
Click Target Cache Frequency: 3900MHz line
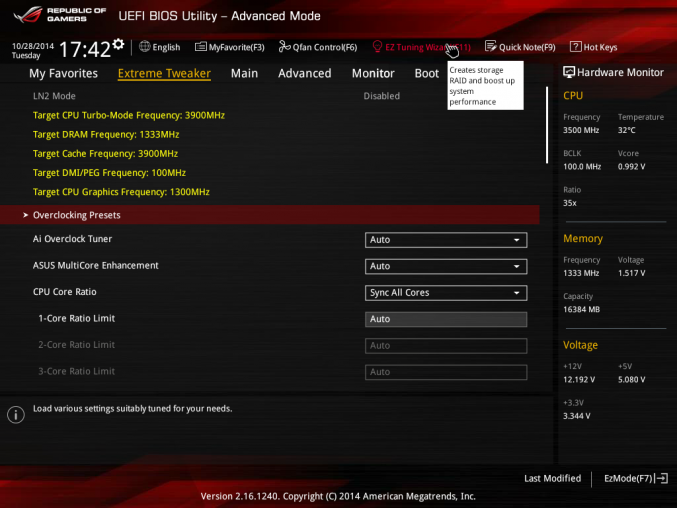(105, 154)
